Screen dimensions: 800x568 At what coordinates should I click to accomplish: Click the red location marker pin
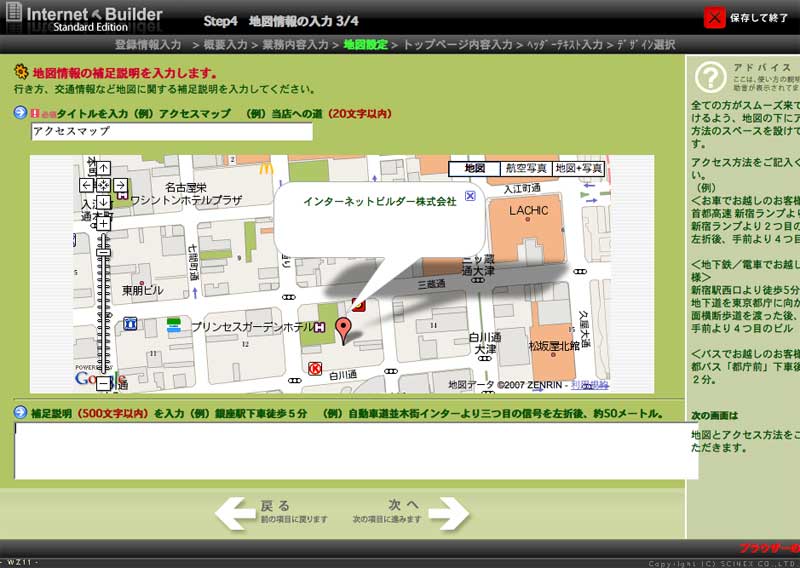coord(343,329)
